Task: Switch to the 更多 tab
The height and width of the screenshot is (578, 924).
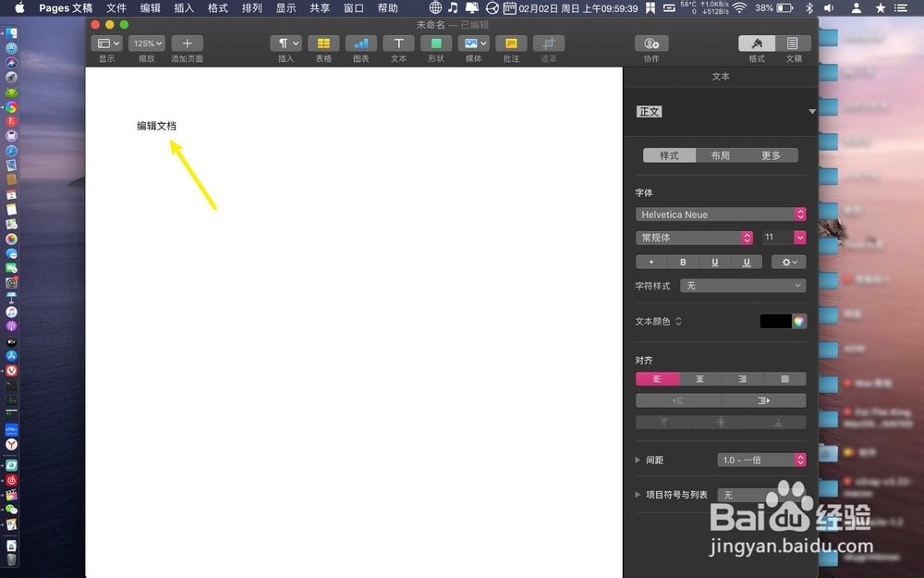Action: [x=772, y=155]
